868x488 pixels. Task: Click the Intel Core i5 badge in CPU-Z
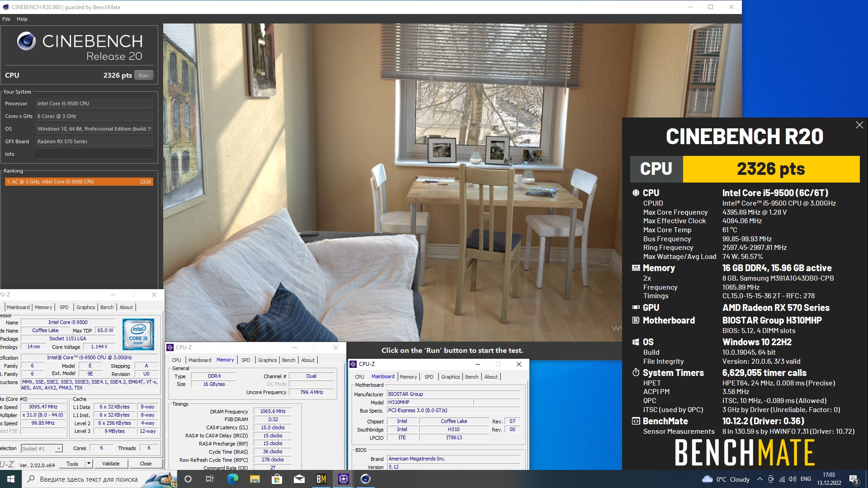click(x=138, y=334)
